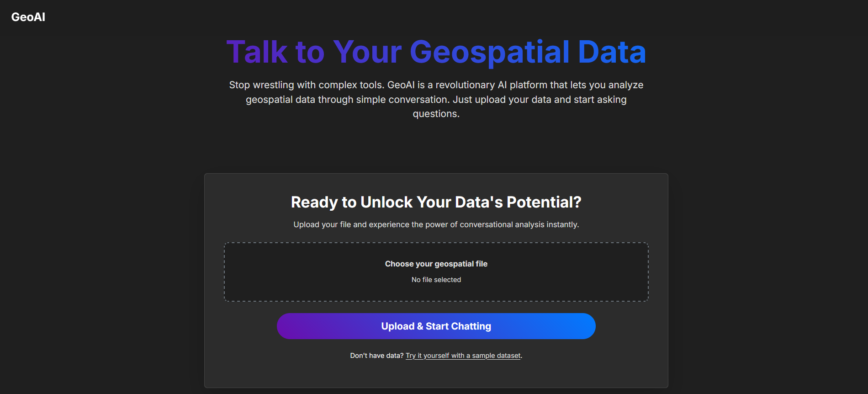Click the Choose your geospatial file dropzone

[x=435, y=272]
